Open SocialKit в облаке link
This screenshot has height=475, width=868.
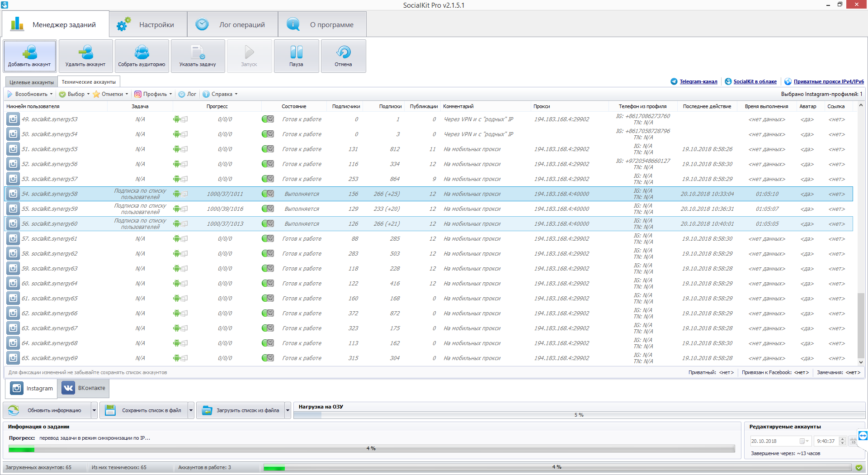(755, 81)
